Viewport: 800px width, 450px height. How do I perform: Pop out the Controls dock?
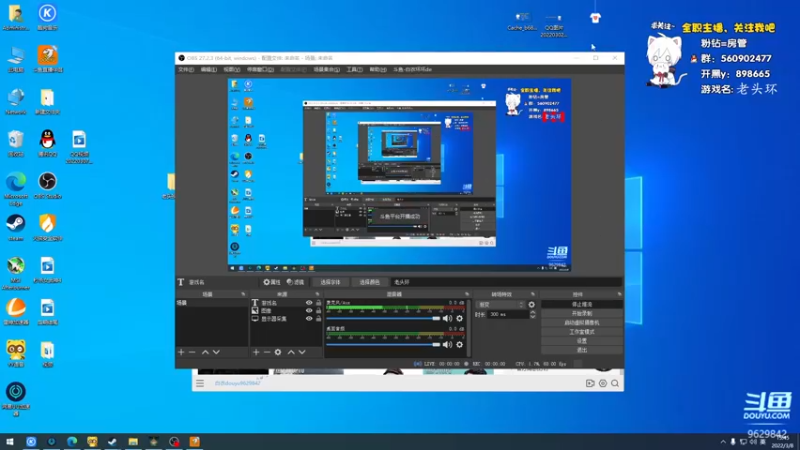click(x=619, y=294)
